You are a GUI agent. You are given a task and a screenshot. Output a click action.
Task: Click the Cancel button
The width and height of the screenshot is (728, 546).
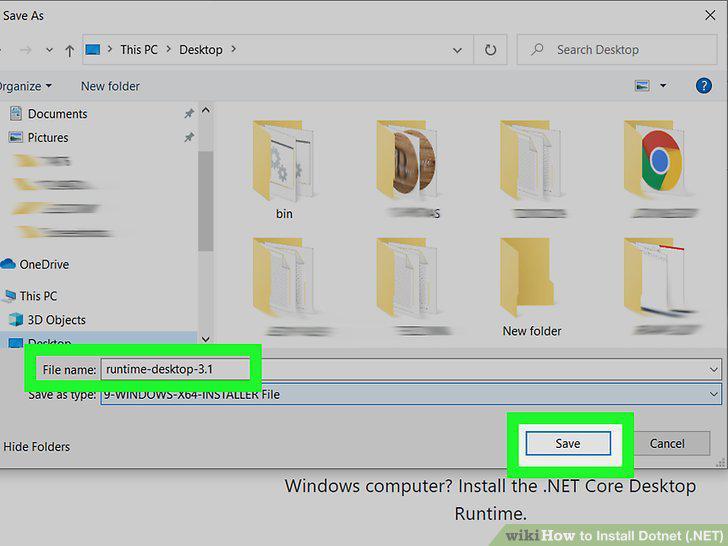point(667,443)
